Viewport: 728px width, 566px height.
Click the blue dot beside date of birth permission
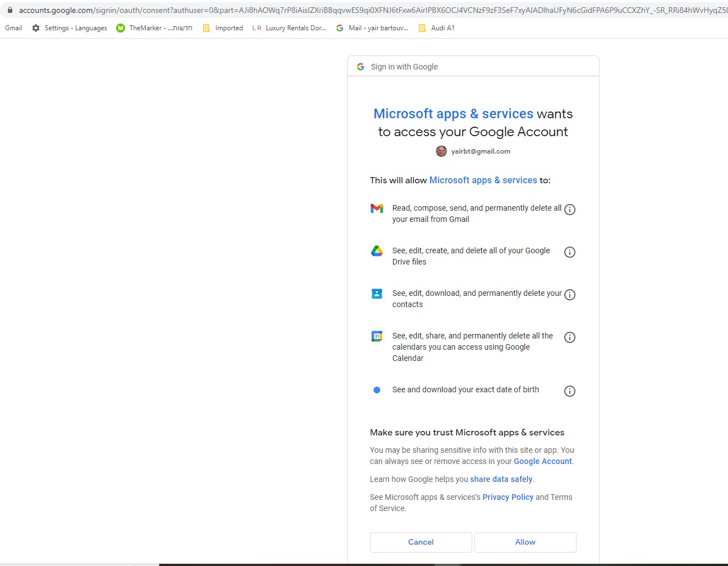tap(377, 390)
